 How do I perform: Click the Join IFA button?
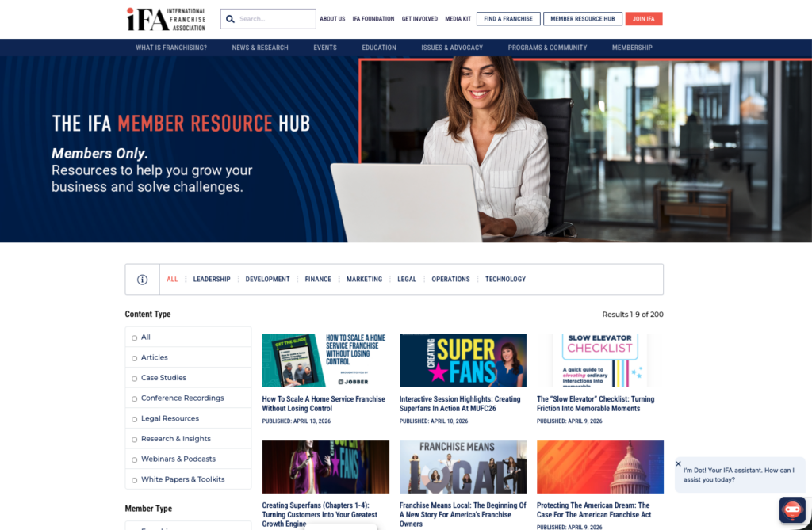tap(643, 19)
